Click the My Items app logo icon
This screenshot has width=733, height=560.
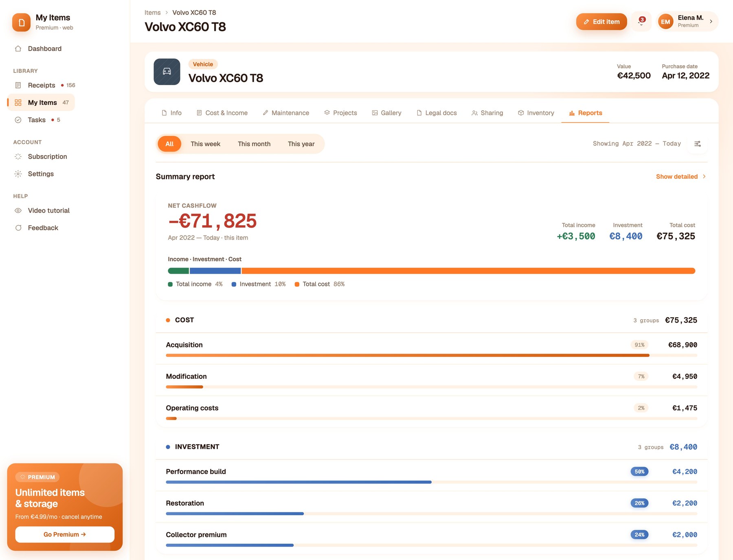point(21,22)
